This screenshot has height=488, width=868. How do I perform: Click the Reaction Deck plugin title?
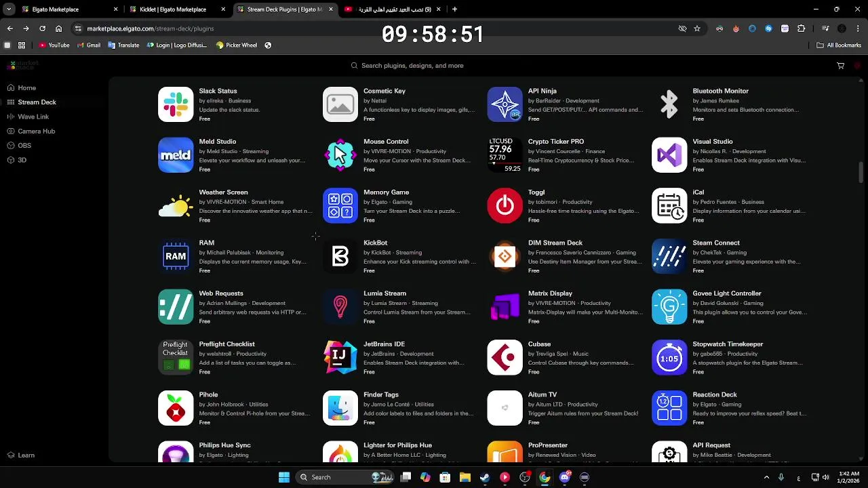[715, 394]
